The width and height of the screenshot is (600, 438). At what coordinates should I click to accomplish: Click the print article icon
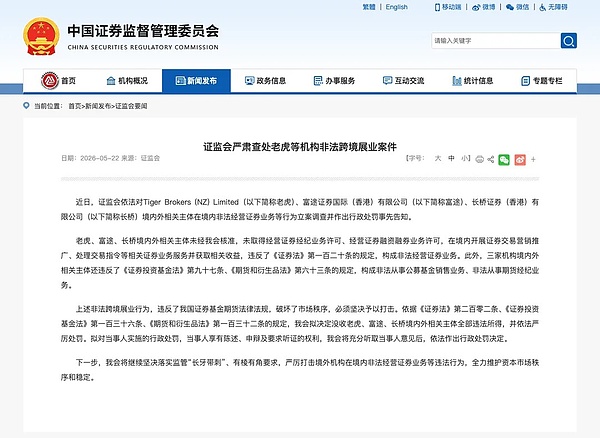coord(479,160)
